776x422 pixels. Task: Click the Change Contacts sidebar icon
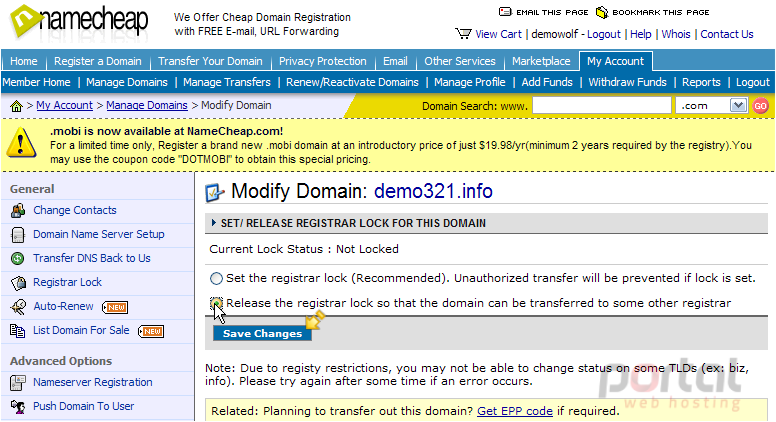click(18, 211)
